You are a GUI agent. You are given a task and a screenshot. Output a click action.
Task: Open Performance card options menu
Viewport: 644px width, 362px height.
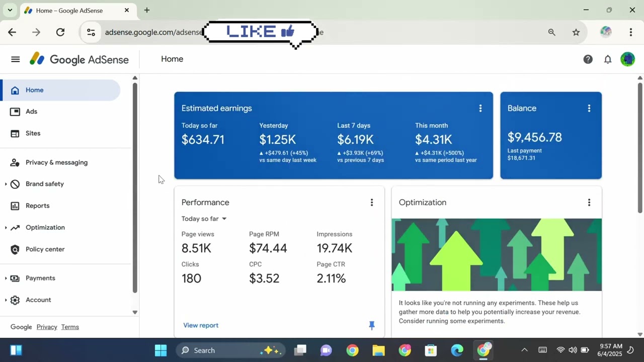click(371, 202)
